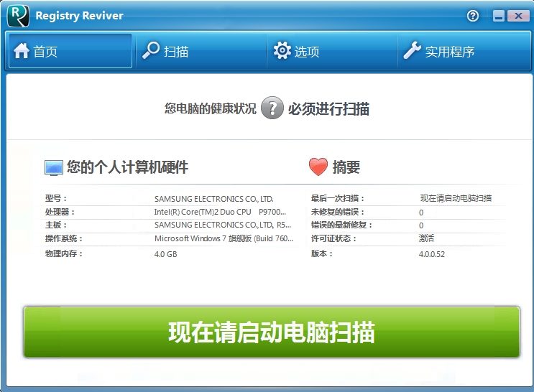The height and width of the screenshot is (392, 534).
Task: Click the 物理内存 label
Action: [64, 253]
